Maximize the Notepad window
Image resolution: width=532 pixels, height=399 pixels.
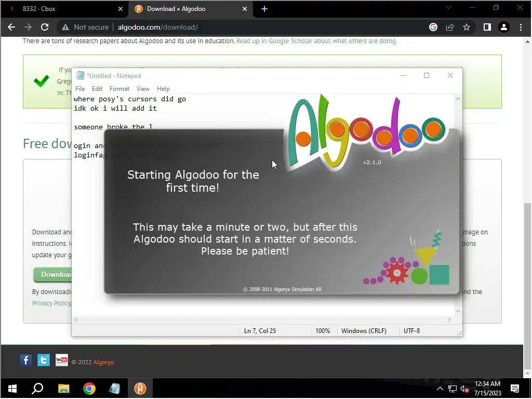point(427,76)
